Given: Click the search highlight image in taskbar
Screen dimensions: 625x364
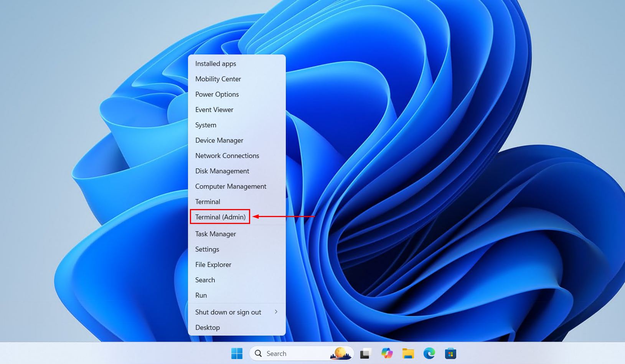Looking at the screenshot, I should 341,353.
